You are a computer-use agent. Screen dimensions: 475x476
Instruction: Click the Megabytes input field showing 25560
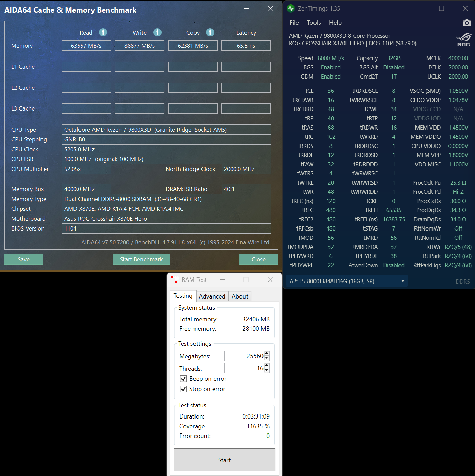point(244,356)
